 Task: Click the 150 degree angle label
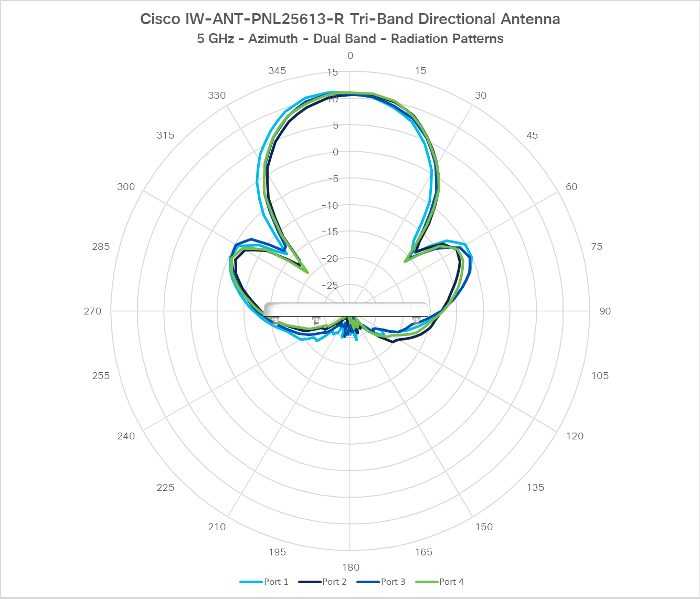click(484, 527)
